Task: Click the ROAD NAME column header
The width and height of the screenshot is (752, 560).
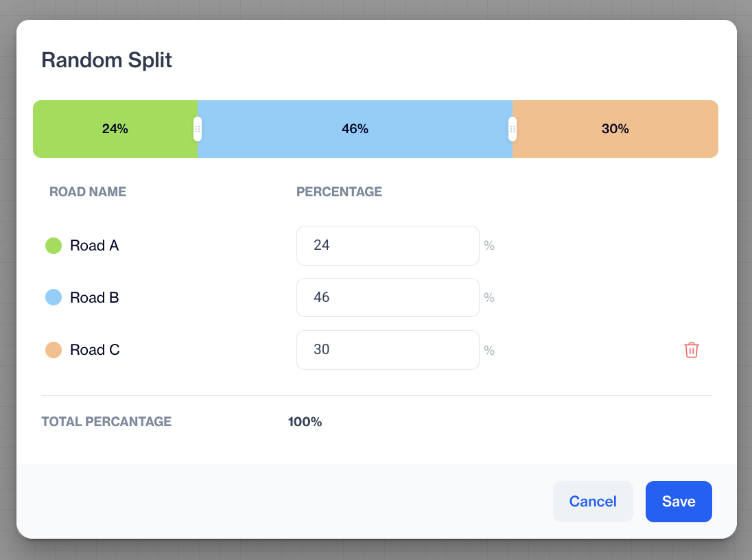Action: tap(88, 192)
